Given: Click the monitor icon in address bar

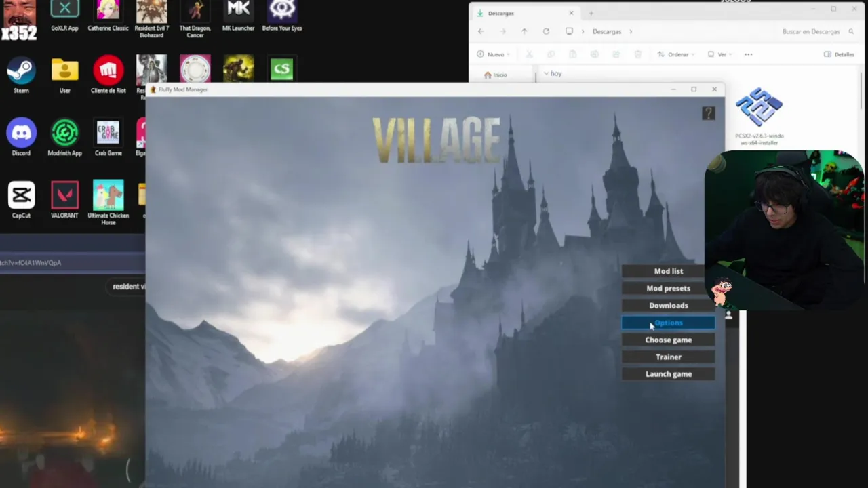Looking at the screenshot, I should pos(569,31).
